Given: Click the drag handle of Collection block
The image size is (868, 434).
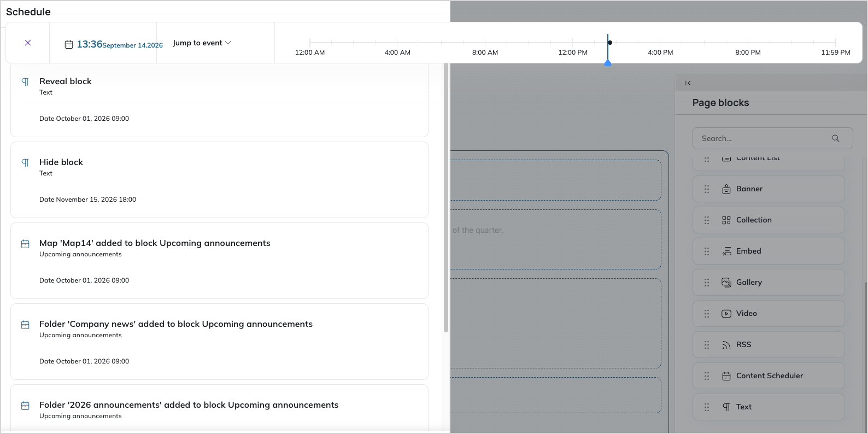Looking at the screenshot, I should click(x=707, y=220).
